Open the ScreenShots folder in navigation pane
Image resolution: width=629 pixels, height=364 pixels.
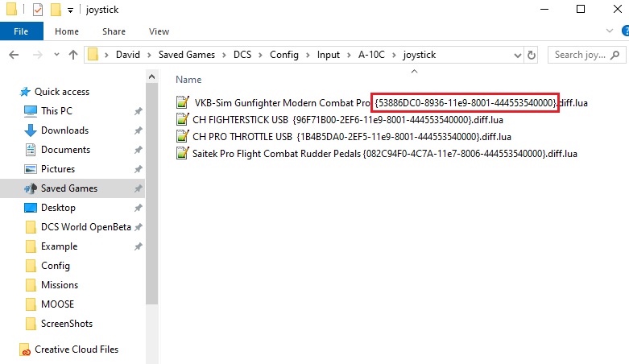[x=67, y=324]
